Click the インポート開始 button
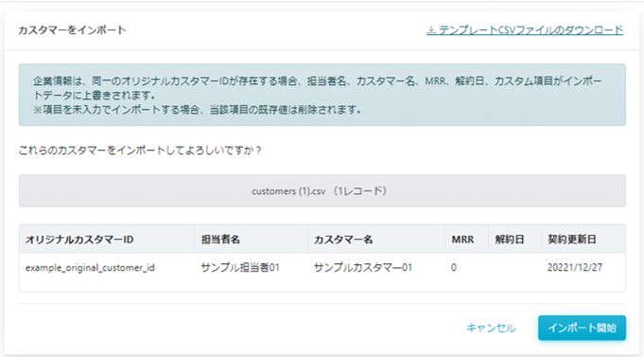The width and height of the screenshot is (644, 357). pyautogui.click(x=582, y=328)
